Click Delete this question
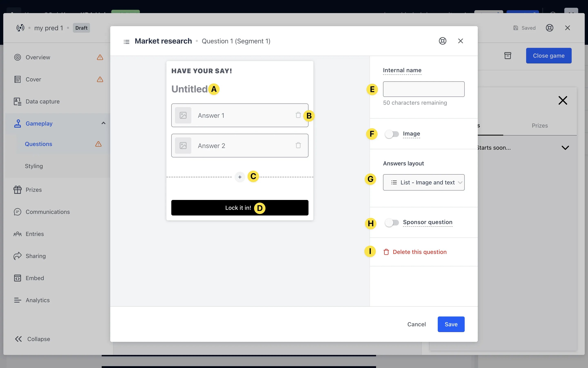Image resolution: width=588 pixels, height=368 pixels. coord(415,252)
